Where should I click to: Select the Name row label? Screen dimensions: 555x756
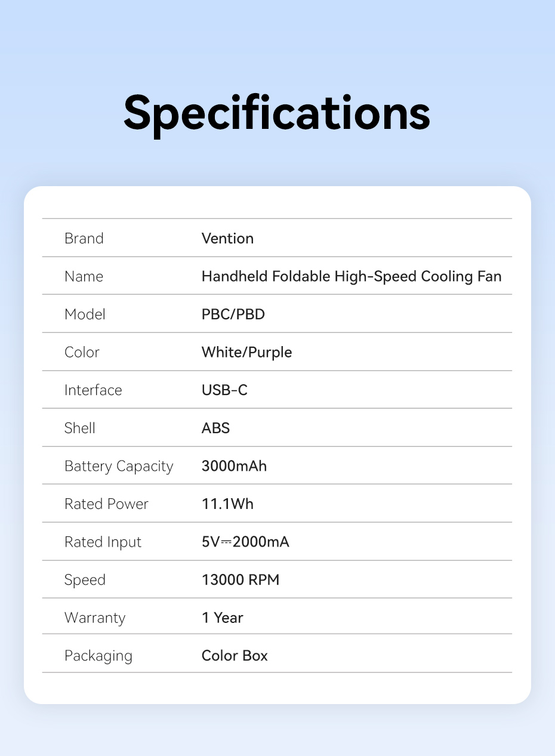click(84, 276)
